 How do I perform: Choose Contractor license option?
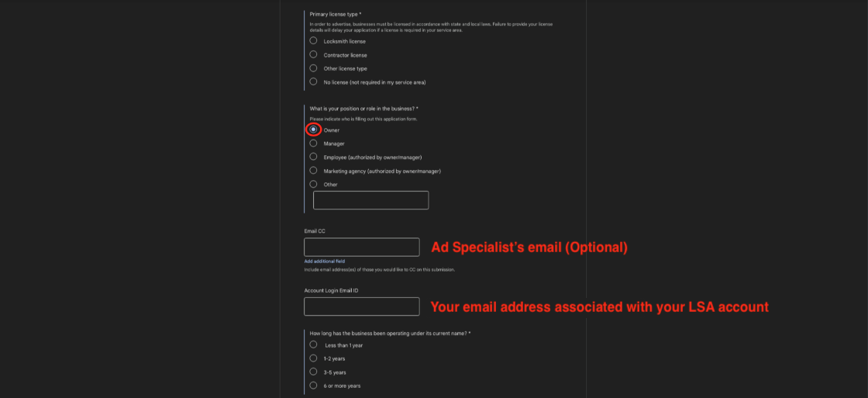click(313, 54)
